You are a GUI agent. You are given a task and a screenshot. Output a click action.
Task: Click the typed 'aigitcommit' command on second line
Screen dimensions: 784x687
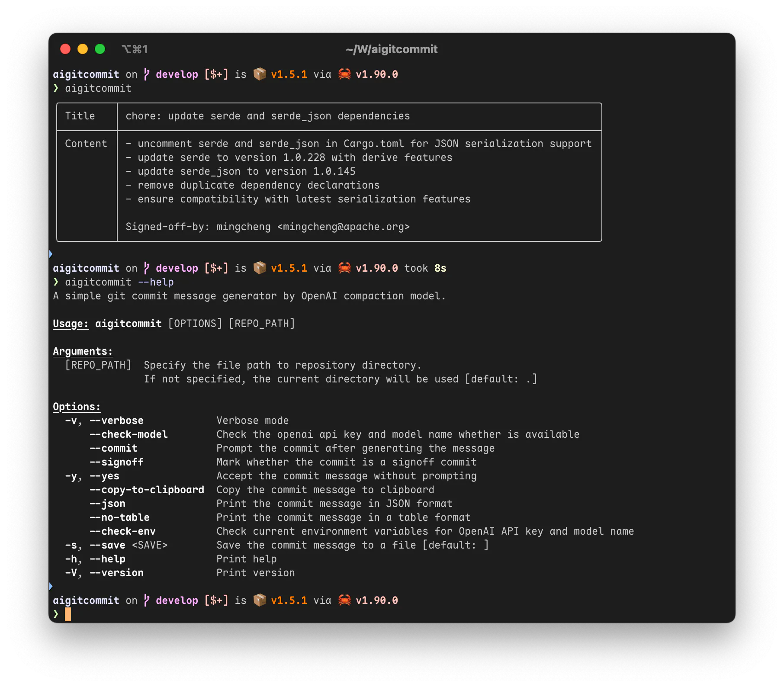98,88
